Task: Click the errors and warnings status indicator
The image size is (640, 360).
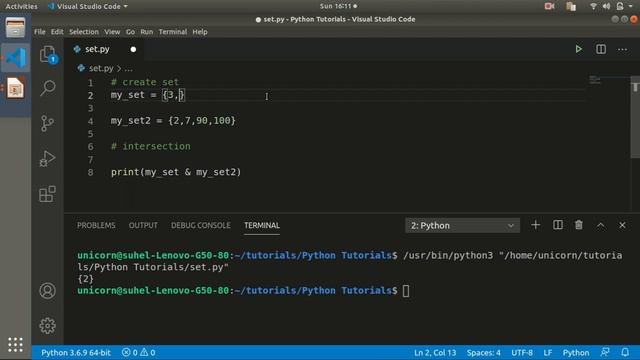Action: (139, 352)
